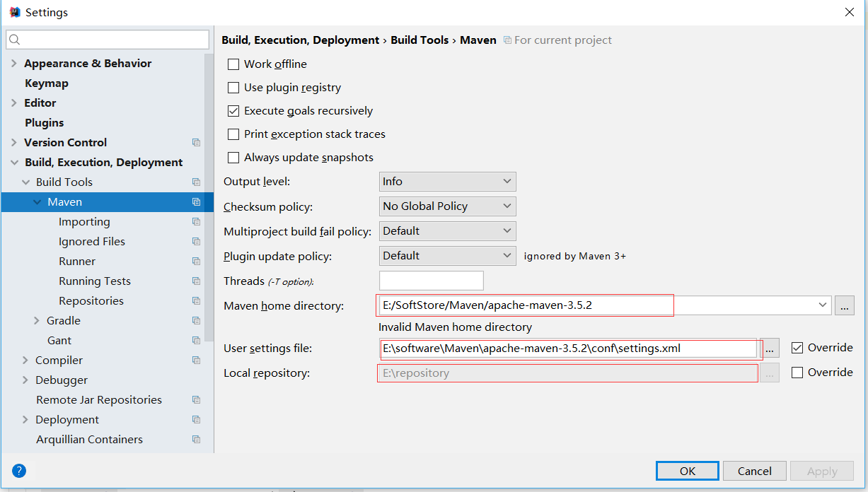This screenshot has height=492, width=868.
Task: Browse for the Maven home directory
Action: coord(845,305)
